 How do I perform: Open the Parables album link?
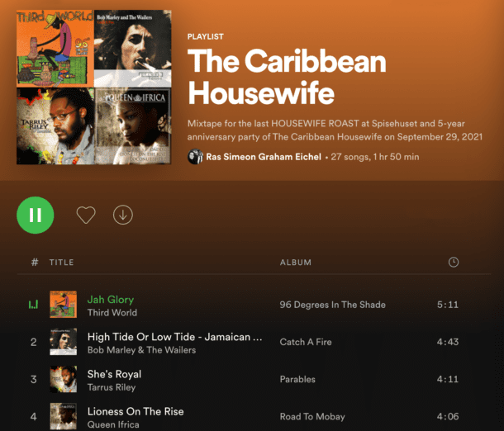297,379
